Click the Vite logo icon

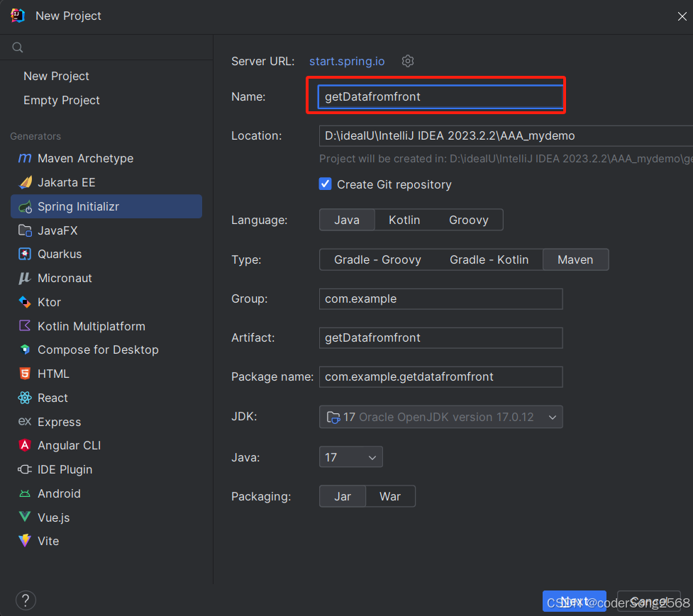coord(25,540)
